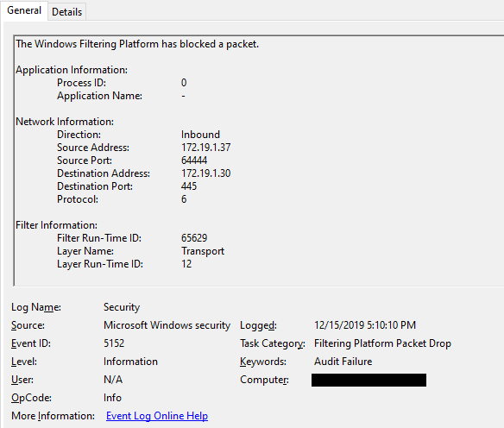The image size is (504, 428).
Task: Click the Source Port value 64444
Action: pyautogui.click(x=194, y=160)
